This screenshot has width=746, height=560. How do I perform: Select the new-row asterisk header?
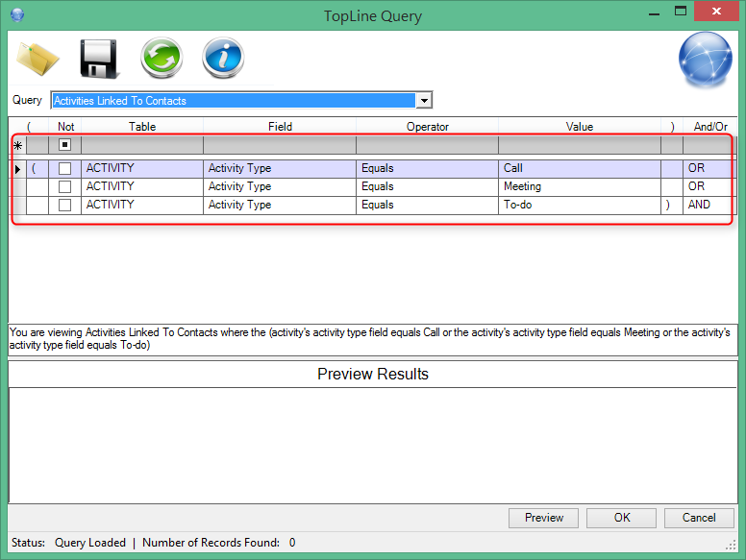tap(18, 145)
